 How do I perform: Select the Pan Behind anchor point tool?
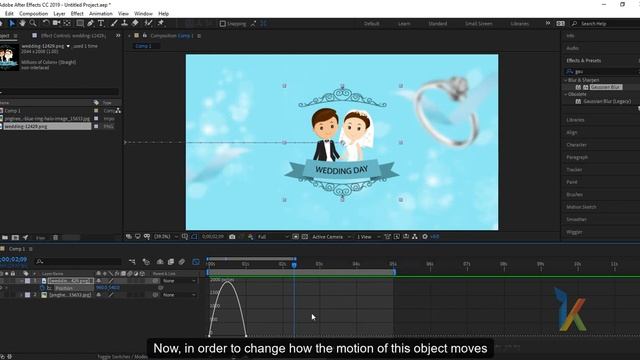click(x=67, y=24)
